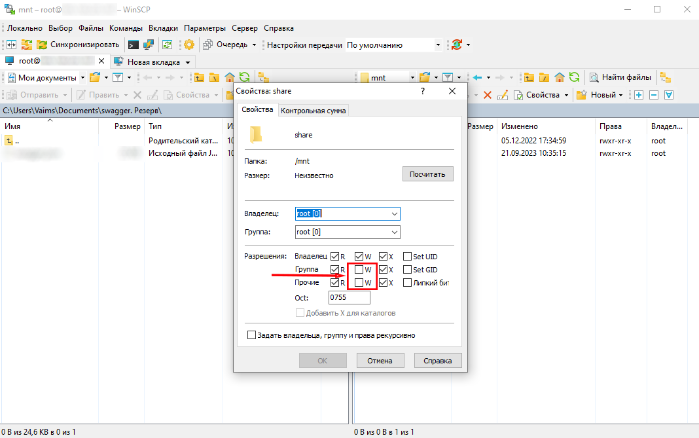This screenshot has height=438, width=699.
Task: Open the mnt remote directory dropdown
Action: coord(388,78)
